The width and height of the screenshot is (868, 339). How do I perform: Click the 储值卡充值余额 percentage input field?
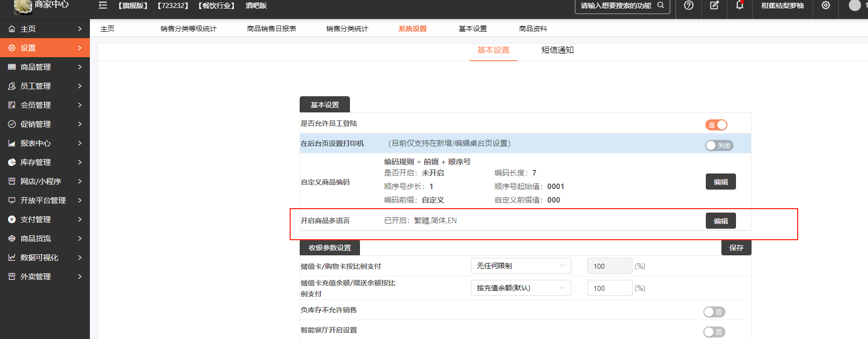(609, 288)
